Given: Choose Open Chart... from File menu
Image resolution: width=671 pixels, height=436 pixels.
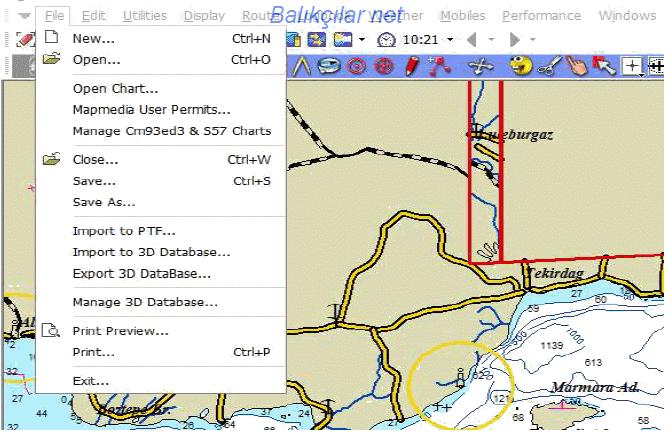Looking at the screenshot, I should click(x=115, y=88).
